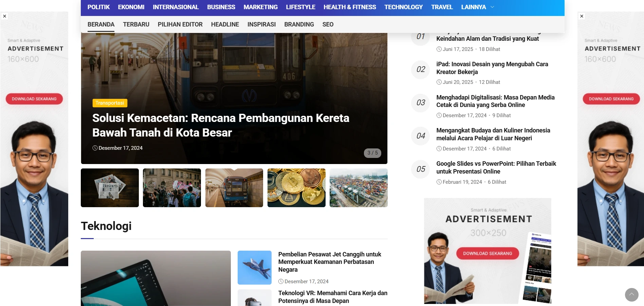Open iPad Inovasi Desain article
The image size is (644, 306).
pyautogui.click(x=492, y=68)
